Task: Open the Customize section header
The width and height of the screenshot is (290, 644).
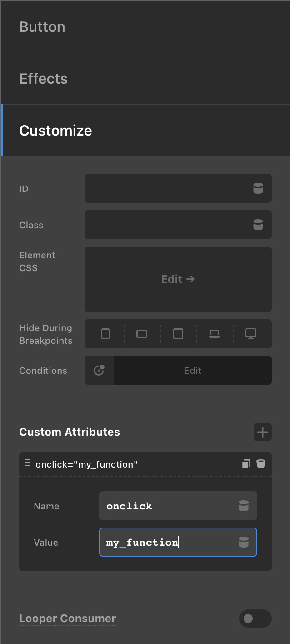Action: [145, 131]
